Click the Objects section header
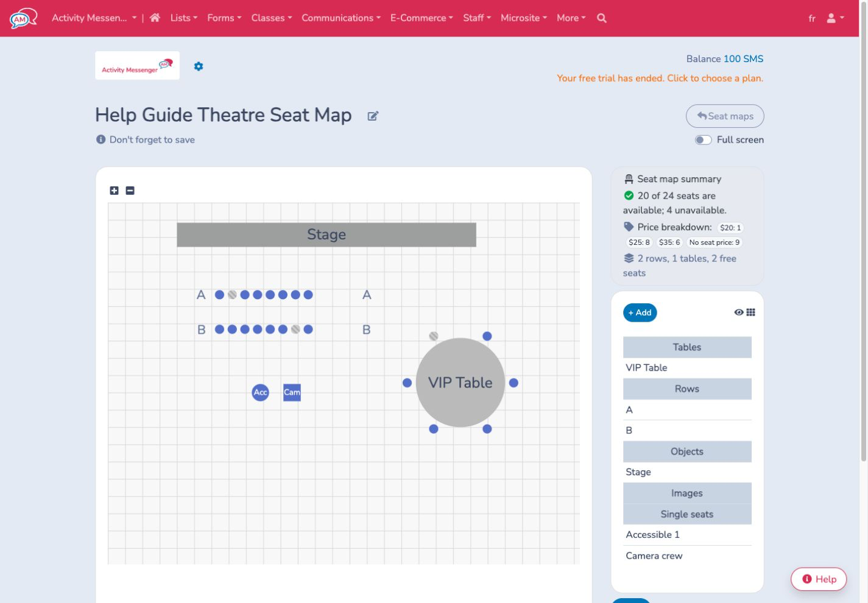Viewport: 868px width, 603px height. point(687,452)
